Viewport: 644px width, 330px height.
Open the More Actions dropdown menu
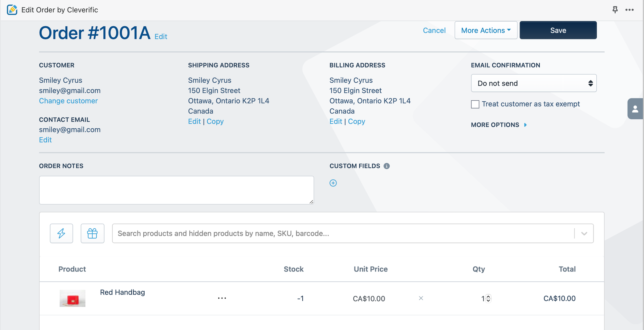click(x=486, y=30)
